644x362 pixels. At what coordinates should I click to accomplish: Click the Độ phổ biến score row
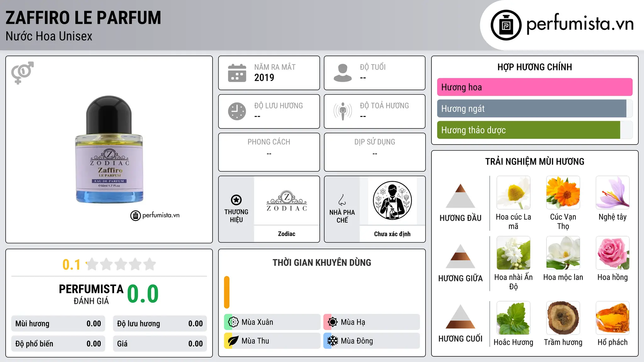58,344
